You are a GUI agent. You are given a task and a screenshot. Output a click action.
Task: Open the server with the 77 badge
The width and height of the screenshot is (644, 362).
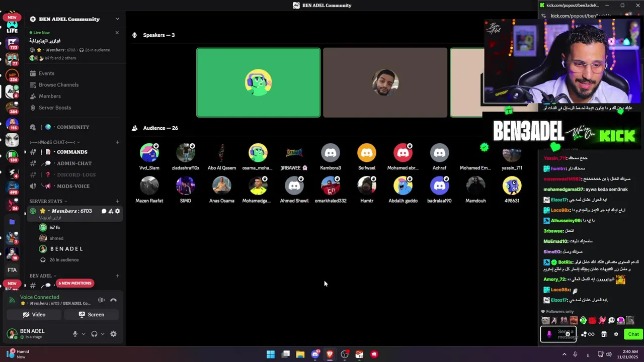12,59
